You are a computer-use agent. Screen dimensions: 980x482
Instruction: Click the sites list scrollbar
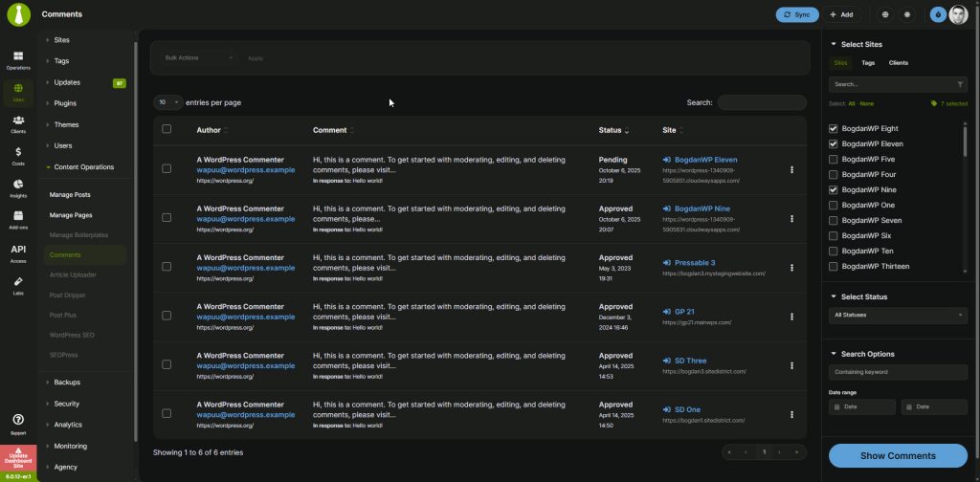965,141
